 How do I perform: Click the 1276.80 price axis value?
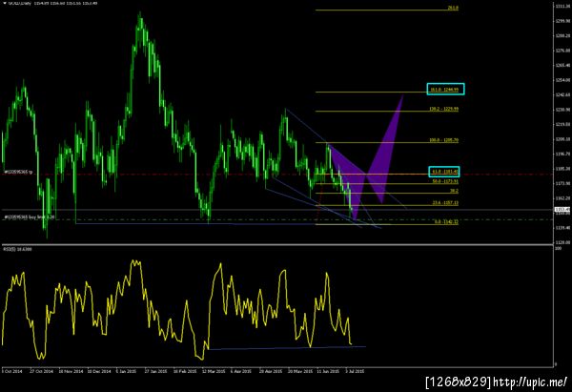pyautogui.click(x=562, y=51)
